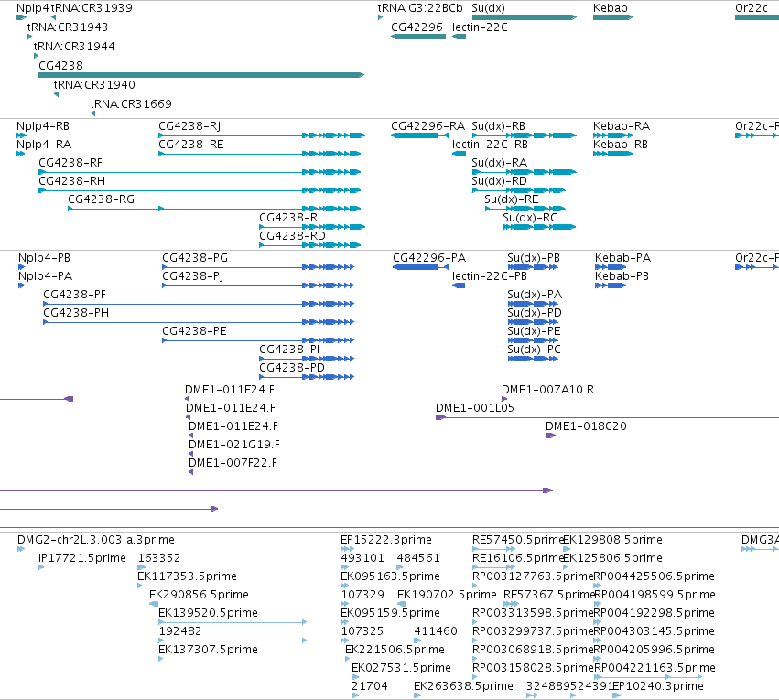Screen dimensions: 779x700
Task: Select the CG4238-RJ transcript label
Action: [x=189, y=126]
